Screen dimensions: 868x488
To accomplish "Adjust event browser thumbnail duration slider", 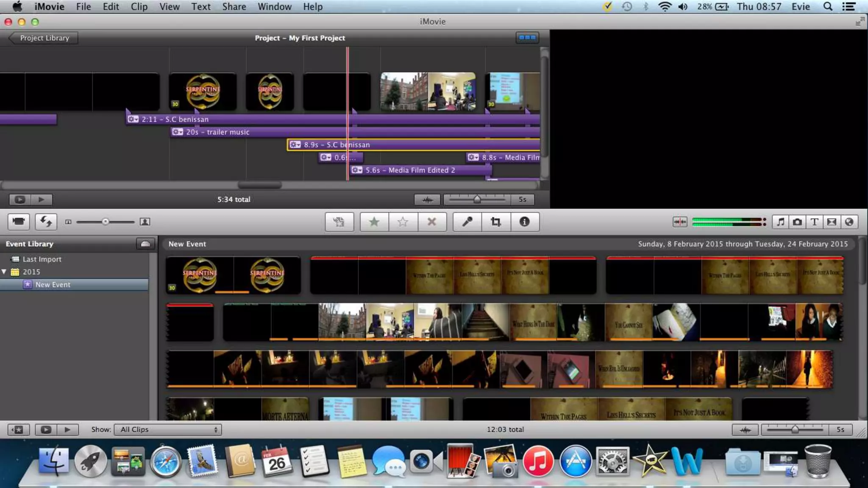I will [795, 430].
